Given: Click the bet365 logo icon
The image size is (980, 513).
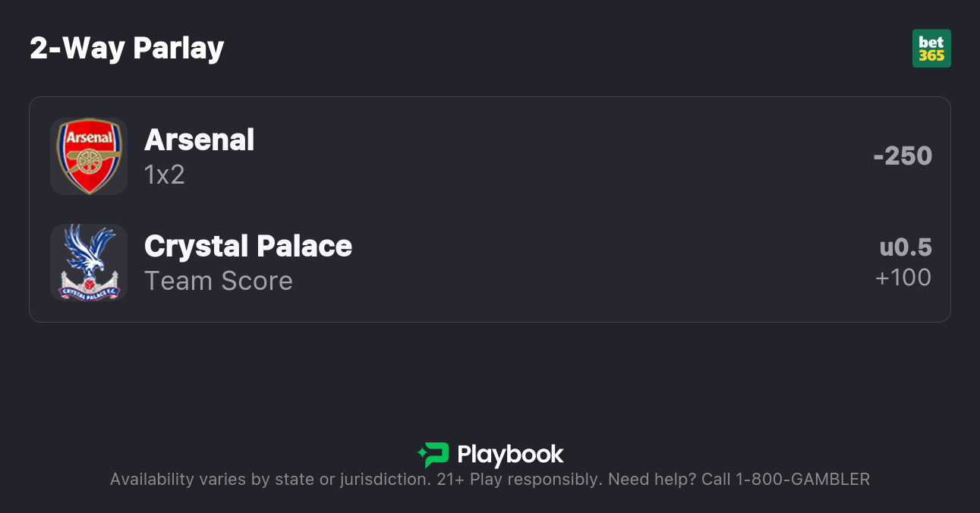Looking at the screenshot, I should click(x=931, y=49).
